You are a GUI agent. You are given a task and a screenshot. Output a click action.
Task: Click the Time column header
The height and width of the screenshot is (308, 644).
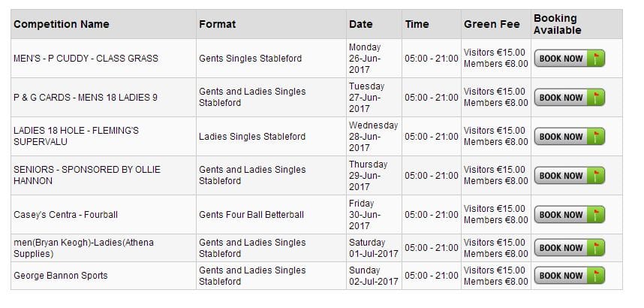coord(417,24)
